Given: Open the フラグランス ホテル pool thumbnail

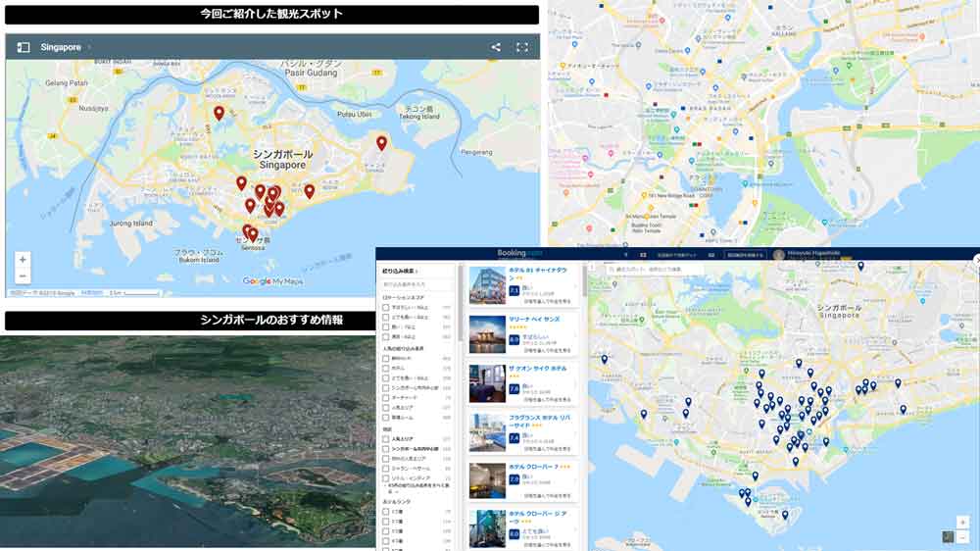Looking at the screenshot, I should (x=487, y=432).
